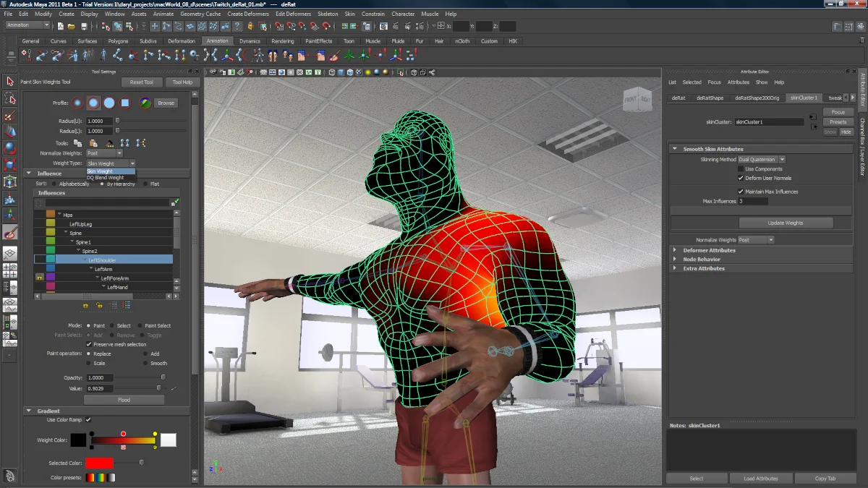Select the grayscale color preset

pyautogui.click(x=111, y=478)
